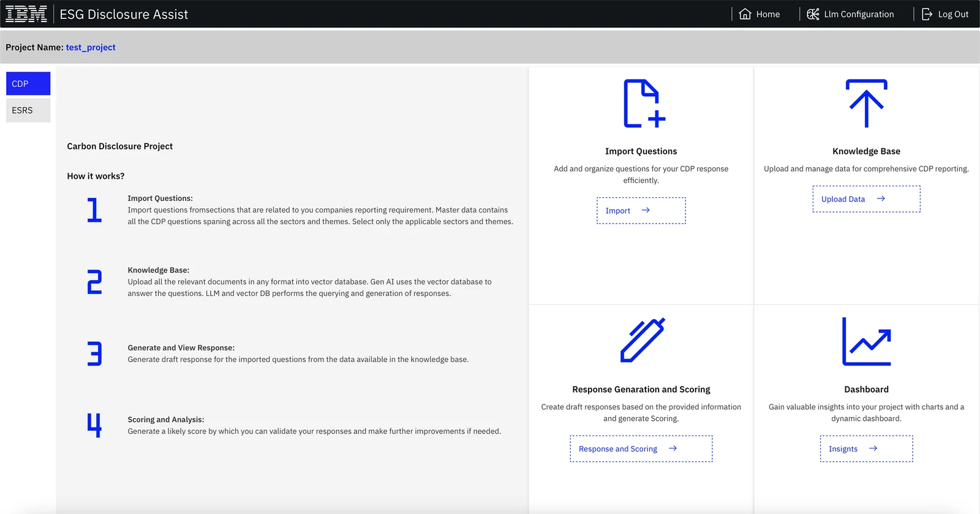Click the ESG Disclosure Assist title

tap(124, 14)
